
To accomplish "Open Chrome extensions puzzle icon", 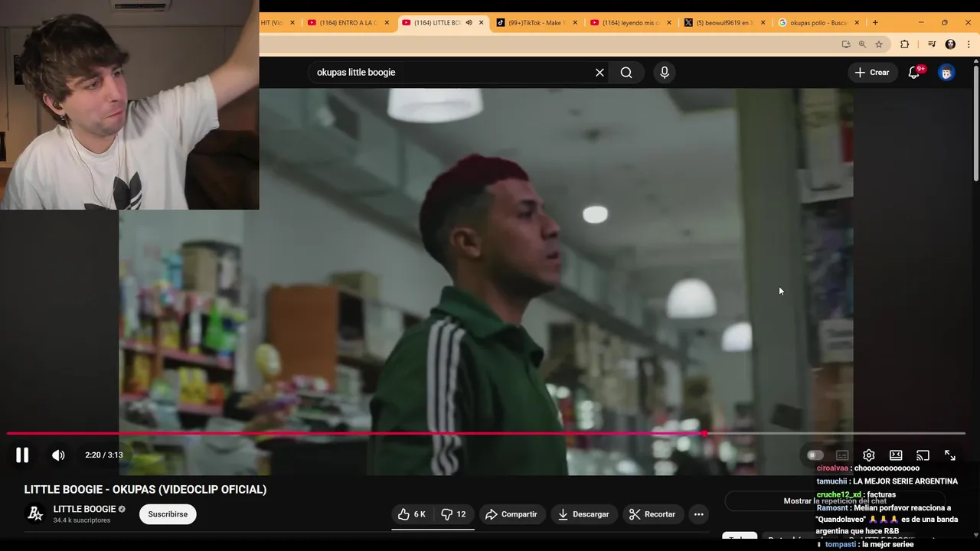I will 904,44.
